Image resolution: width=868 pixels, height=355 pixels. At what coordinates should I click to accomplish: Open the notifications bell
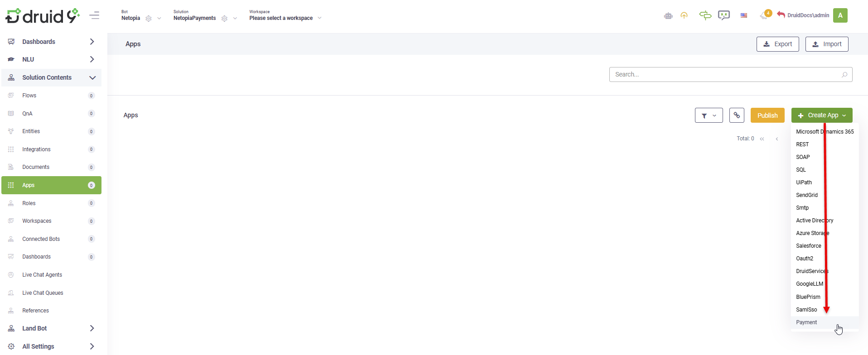click(x=765, y=15)
